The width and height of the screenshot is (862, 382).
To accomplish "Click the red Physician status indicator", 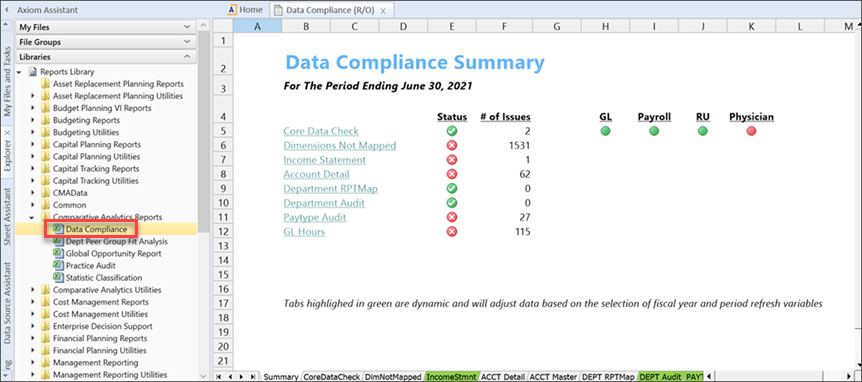I will 752,131.
